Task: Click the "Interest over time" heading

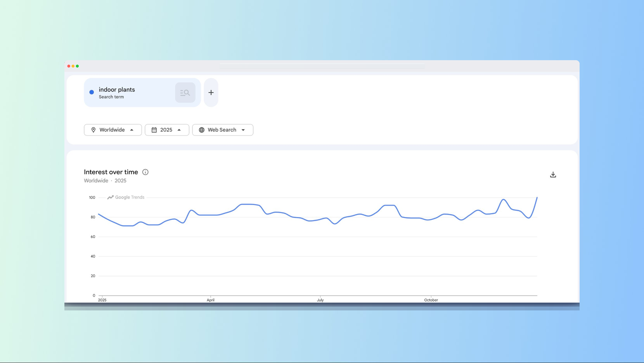Action: point(111,172)
